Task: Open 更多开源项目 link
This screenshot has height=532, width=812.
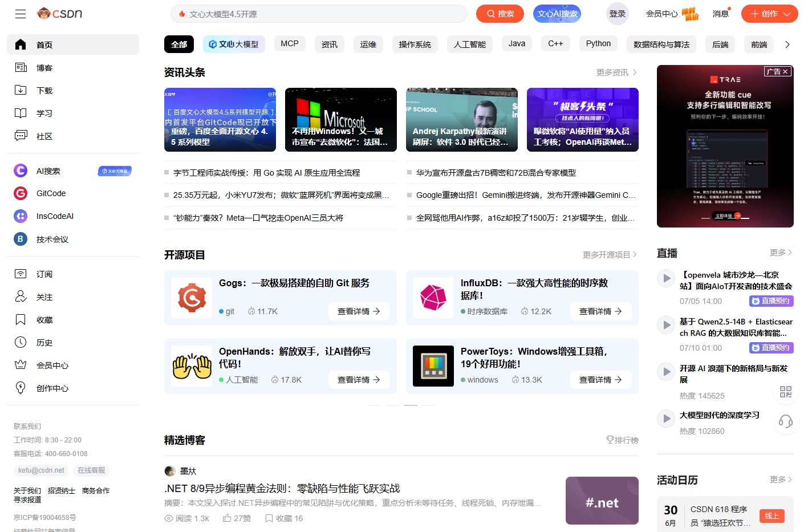Action: click(x=610, y=255)
